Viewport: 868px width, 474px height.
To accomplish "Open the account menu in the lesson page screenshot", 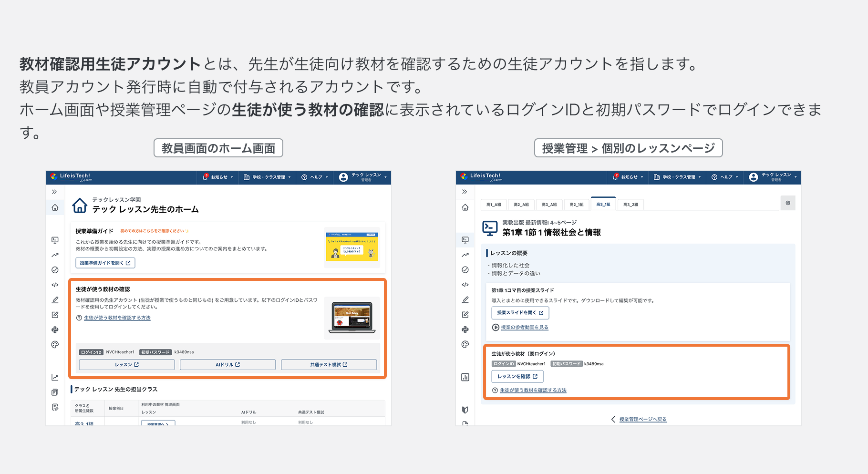I will pos(773,177).
